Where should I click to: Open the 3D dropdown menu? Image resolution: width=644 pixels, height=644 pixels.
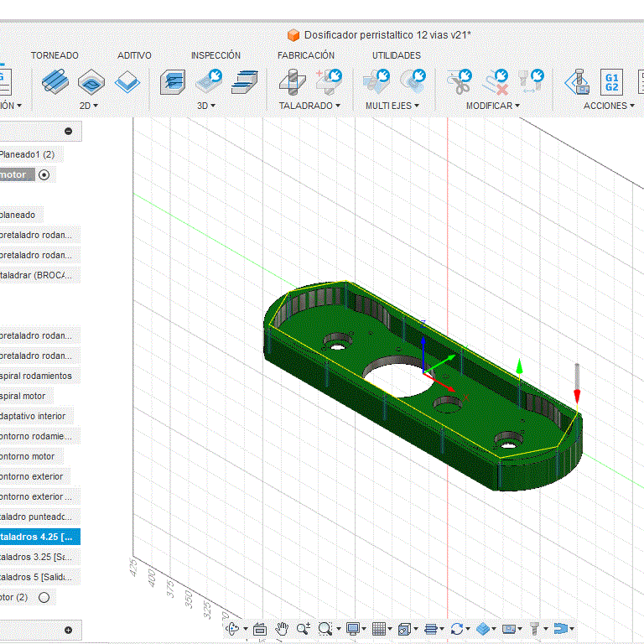[206, 106]
